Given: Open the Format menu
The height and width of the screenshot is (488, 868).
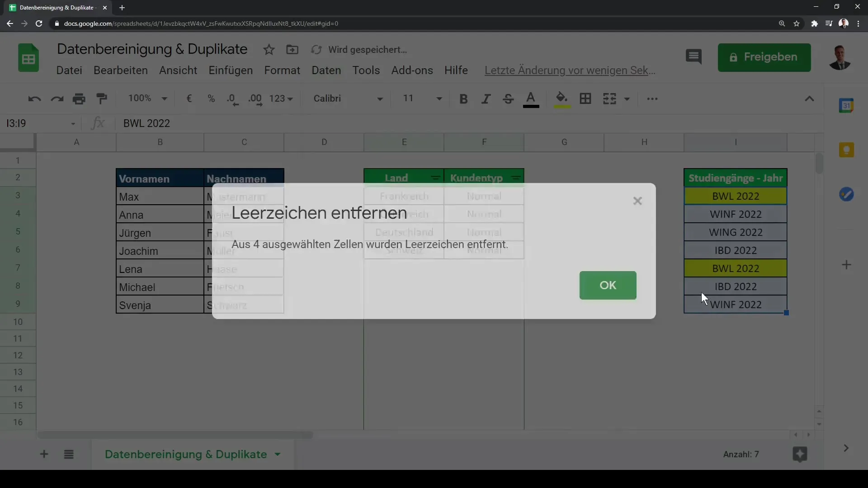Looking at the screenshot, I should pos(282,70).
